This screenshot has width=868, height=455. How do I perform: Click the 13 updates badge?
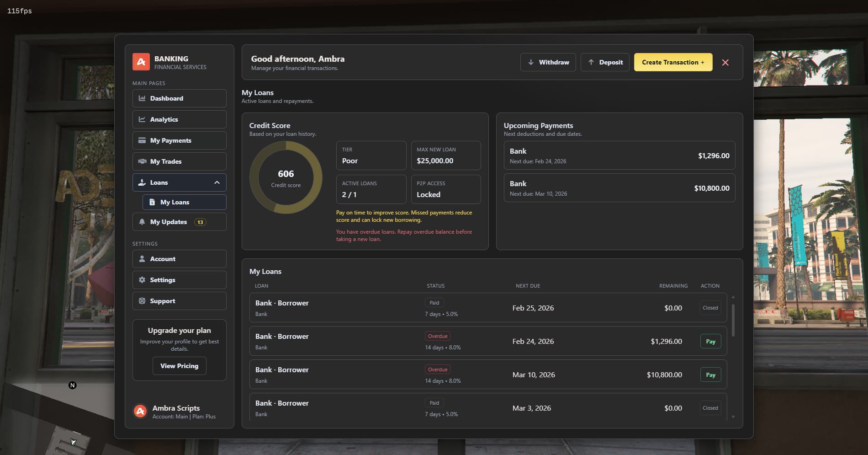[200, 222]
